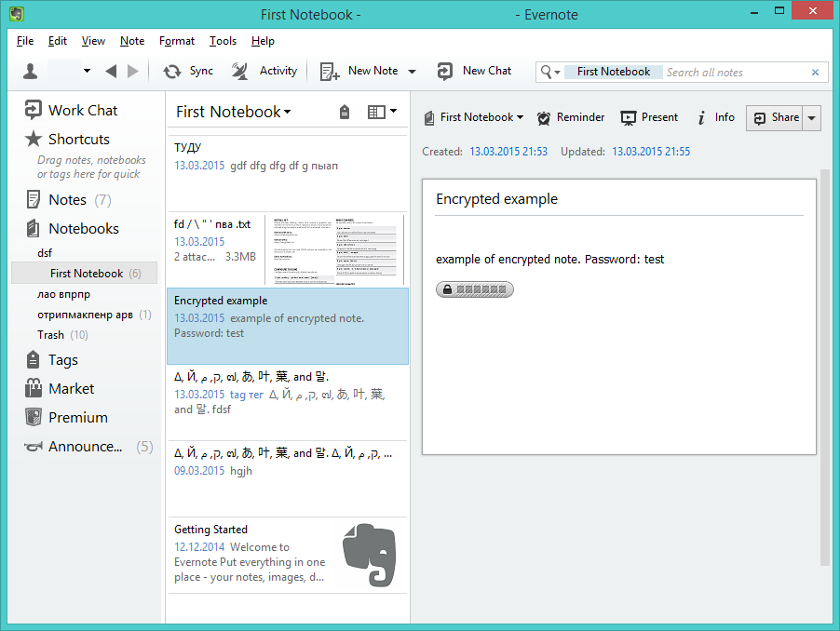Click the Sync button
Viewport: 840px width, 631px height.
coord(188,71)
